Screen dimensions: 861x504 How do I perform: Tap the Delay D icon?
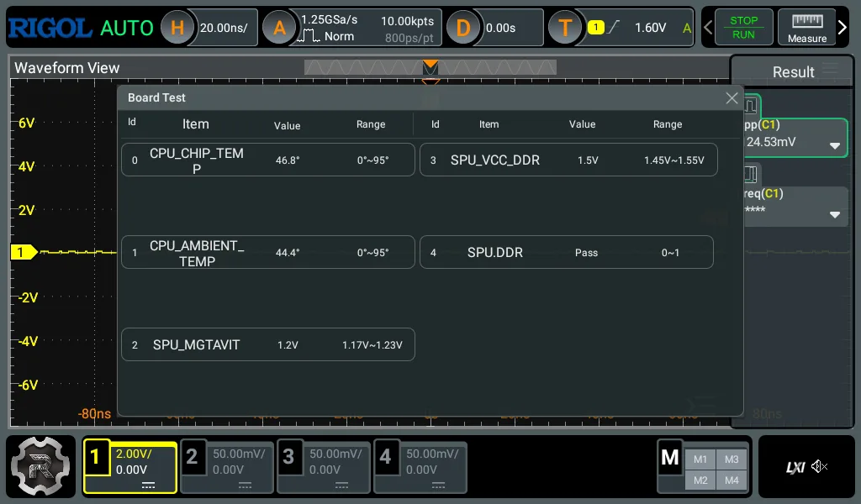pos(462,28)
